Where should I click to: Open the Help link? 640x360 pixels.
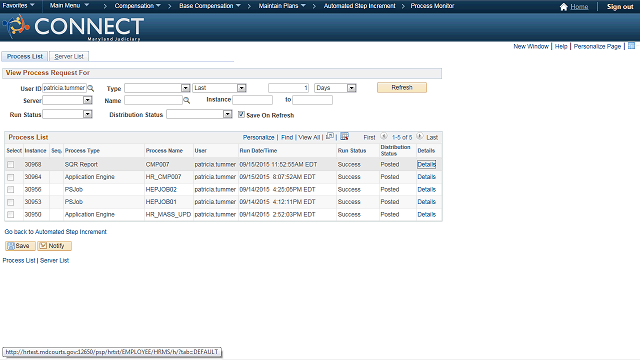561,47
